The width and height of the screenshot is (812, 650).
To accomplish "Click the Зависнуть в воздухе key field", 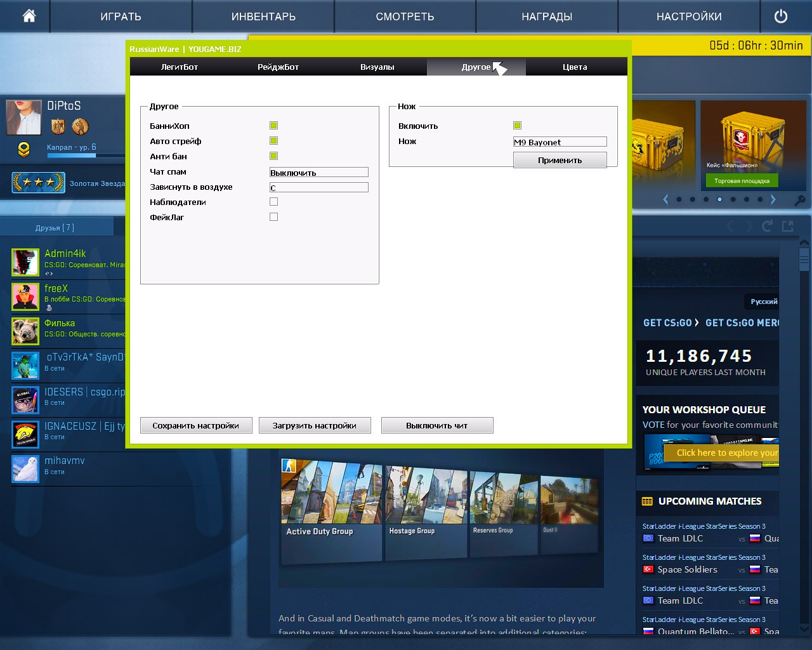I will click(319, 187).
